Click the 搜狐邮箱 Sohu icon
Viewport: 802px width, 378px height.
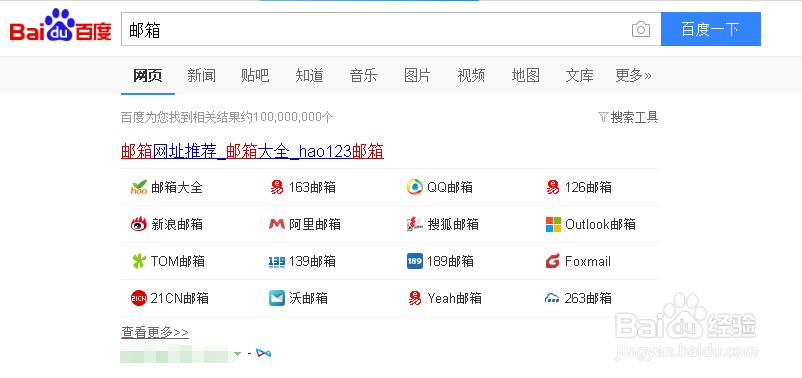pyautogui.click(x=415, y=224)
